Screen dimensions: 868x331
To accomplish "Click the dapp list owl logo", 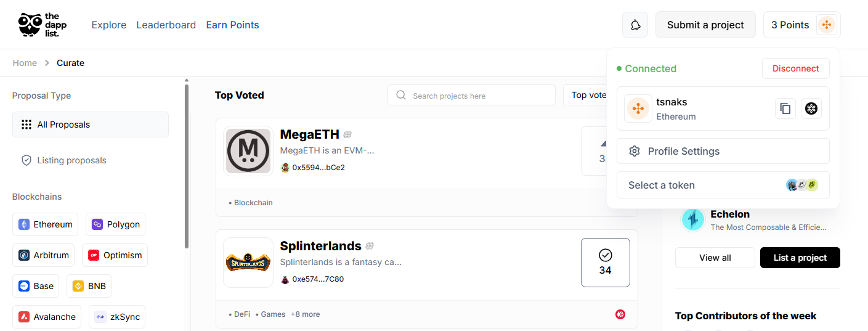I will pos(43,25).
